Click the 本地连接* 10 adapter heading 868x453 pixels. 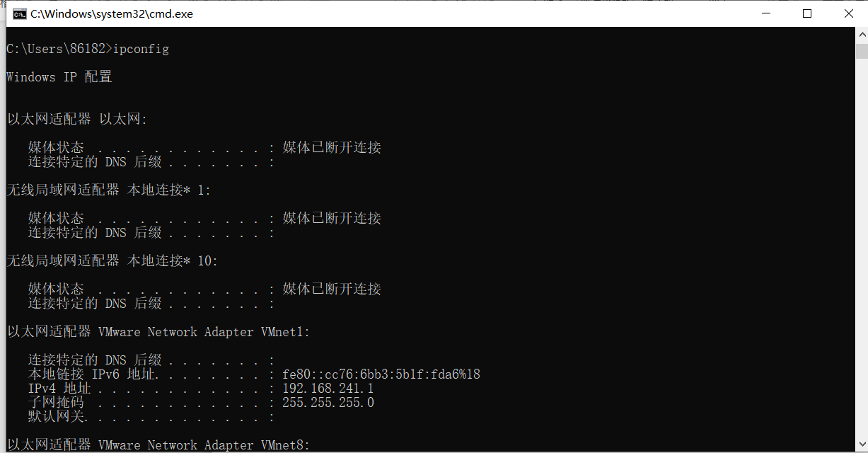coord(112,261)
